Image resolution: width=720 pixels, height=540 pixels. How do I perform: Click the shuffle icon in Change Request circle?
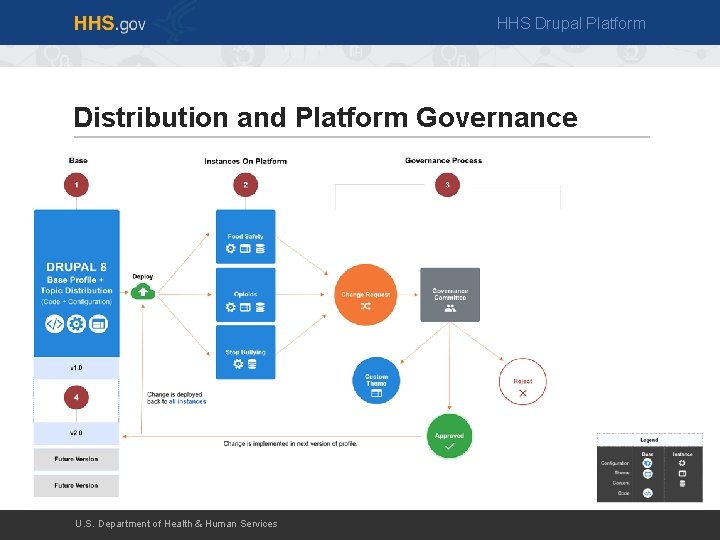point(366,306)
